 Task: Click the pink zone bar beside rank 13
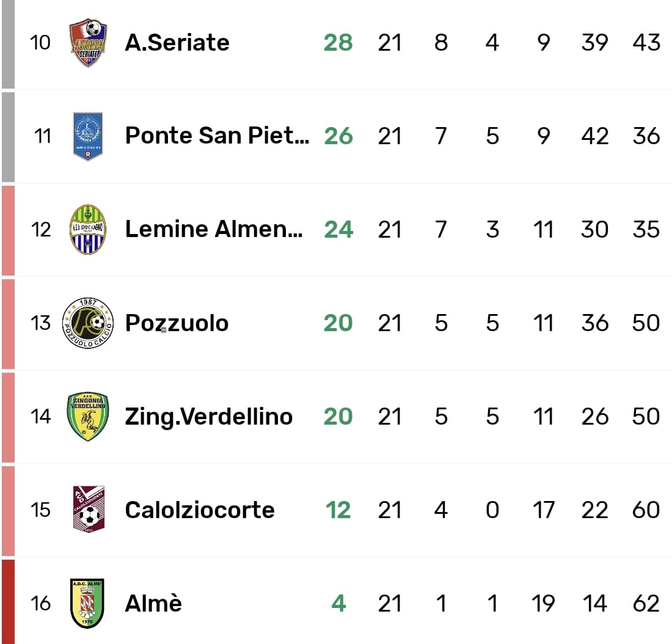click(7, 323)
